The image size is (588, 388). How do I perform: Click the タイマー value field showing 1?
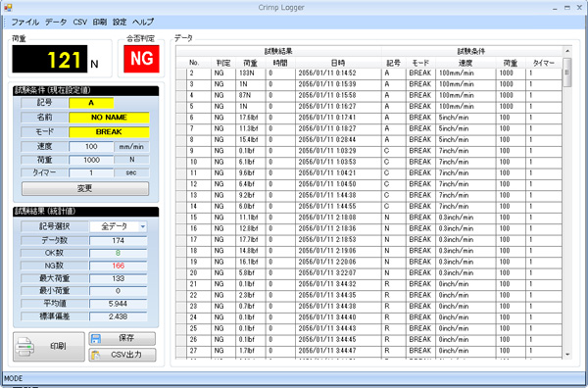click(91, 172)
